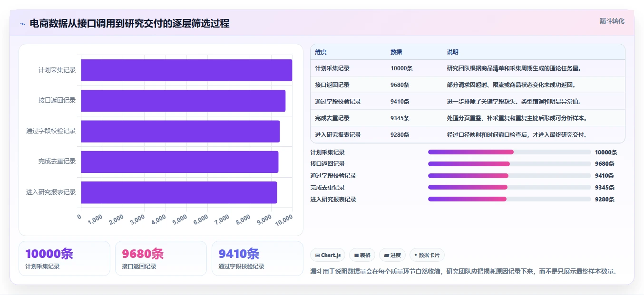Screen dimensions: 644x295
Task: Click the page title 电商数据从接口调用到研究交付
Action: click(129, 23)
